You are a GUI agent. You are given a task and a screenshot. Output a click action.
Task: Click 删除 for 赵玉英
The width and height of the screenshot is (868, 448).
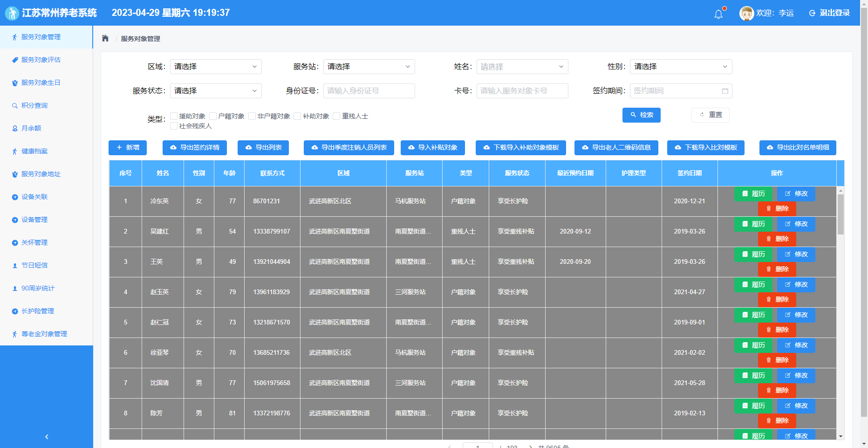pos(777,300)
